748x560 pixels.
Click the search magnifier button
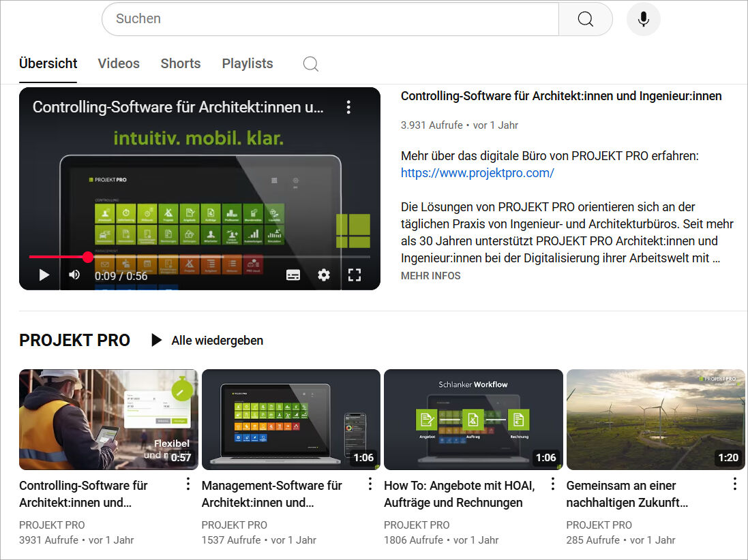pos(585,19)
